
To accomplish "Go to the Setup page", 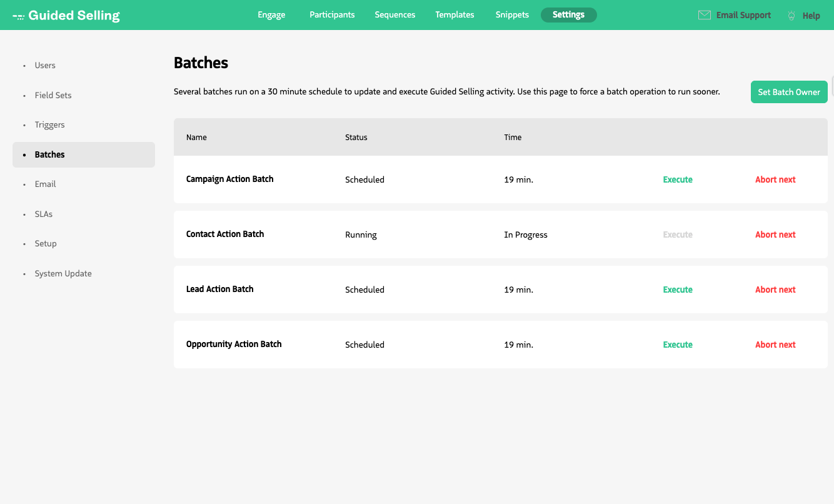I will tap(46, 243).
